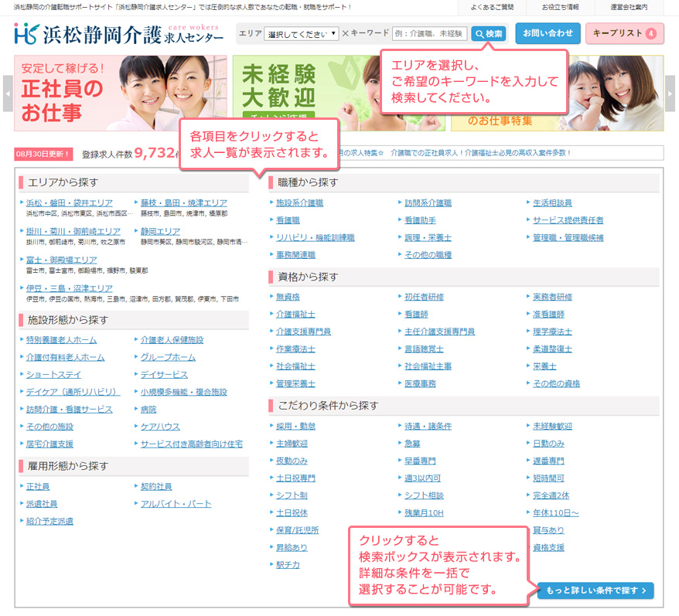Select 医療事務 qualification link

420,383
